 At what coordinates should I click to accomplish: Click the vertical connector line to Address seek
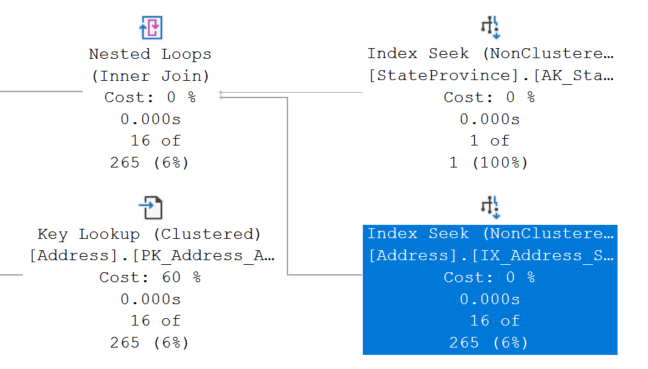288,186
